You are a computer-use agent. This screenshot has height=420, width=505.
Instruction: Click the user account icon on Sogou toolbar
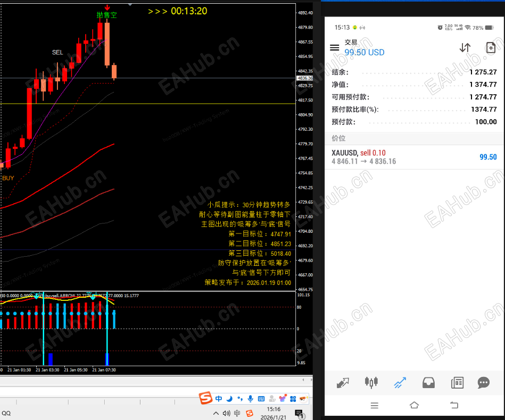[272, 399]
